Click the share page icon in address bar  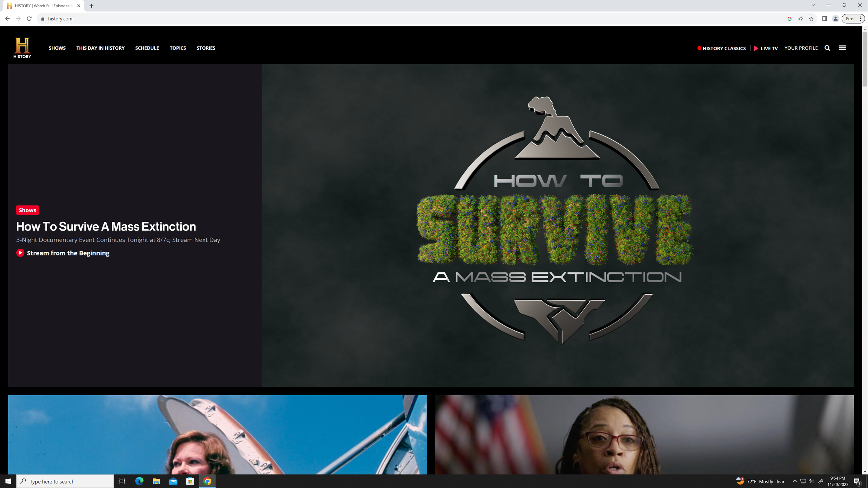pos(800,19)
